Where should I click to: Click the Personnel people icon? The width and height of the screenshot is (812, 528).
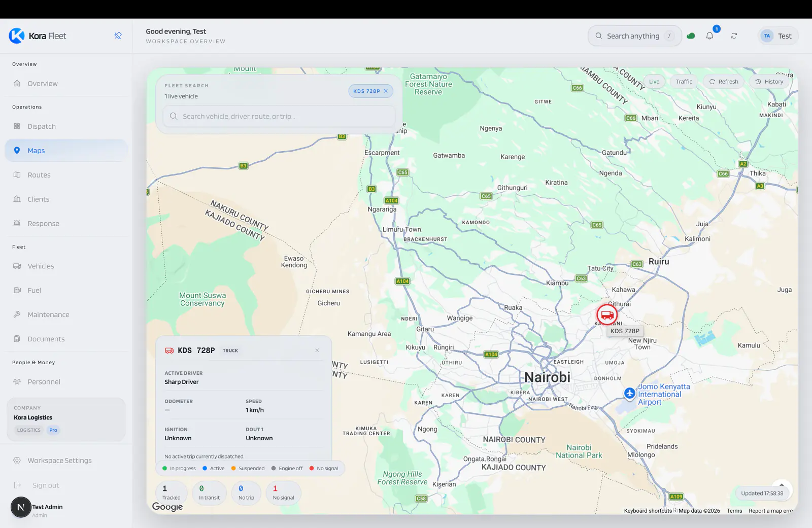coord(17,382)
